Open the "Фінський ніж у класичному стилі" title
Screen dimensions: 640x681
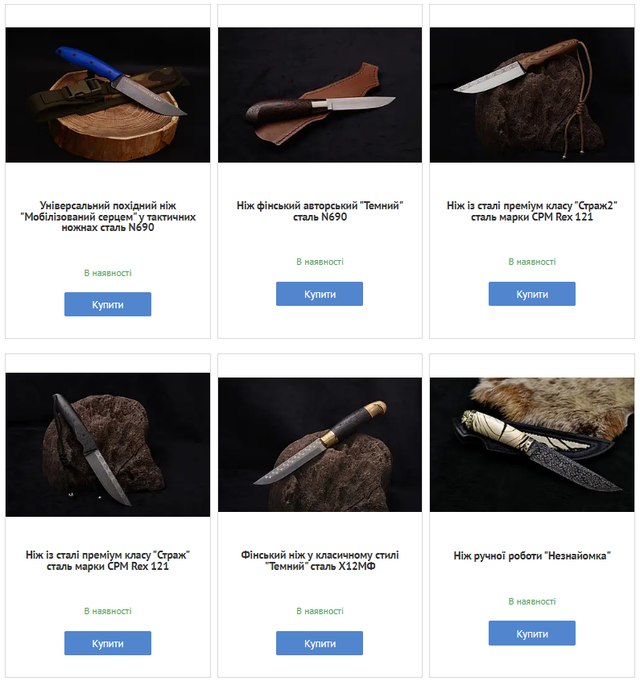point(320,561)
